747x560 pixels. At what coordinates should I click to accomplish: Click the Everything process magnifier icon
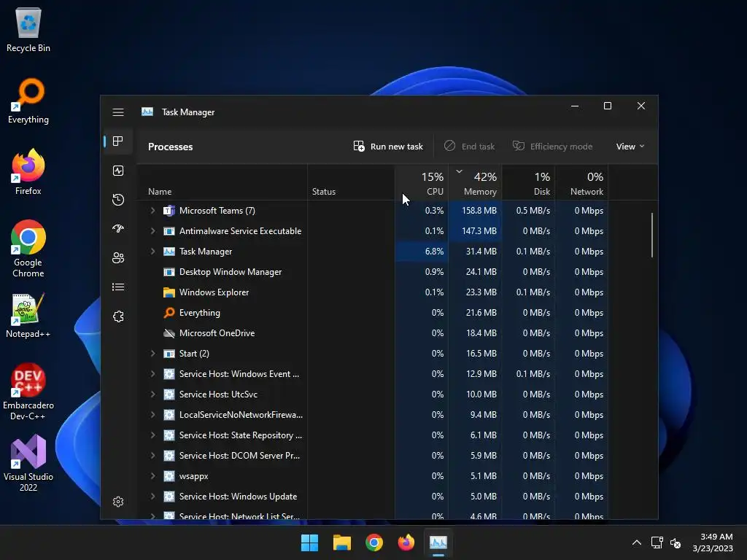point(169,312)
